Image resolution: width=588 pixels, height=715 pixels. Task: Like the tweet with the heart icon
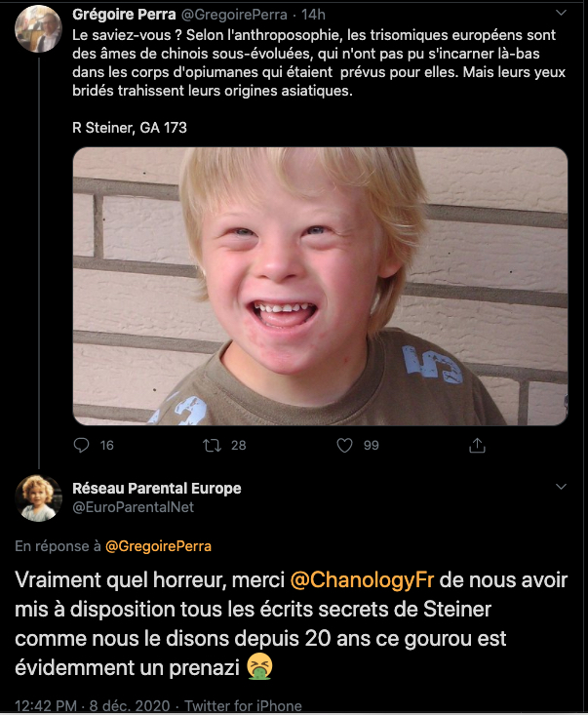pos(344,445)
